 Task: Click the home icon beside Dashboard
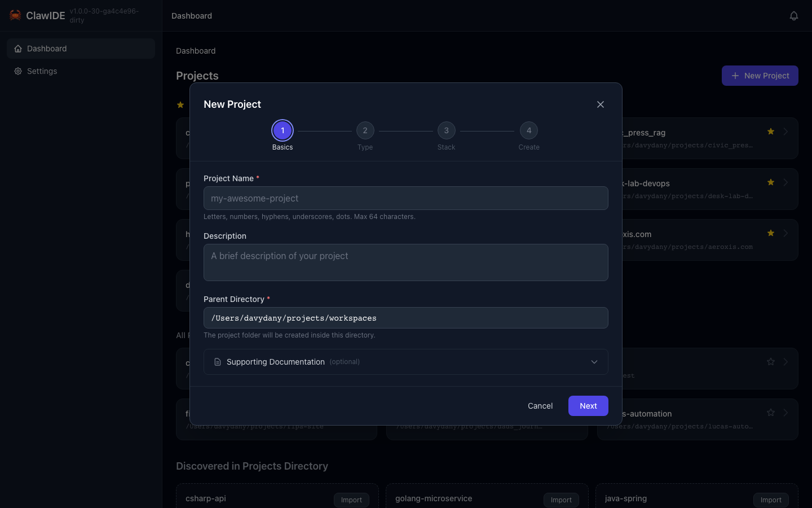coord(17,49)
